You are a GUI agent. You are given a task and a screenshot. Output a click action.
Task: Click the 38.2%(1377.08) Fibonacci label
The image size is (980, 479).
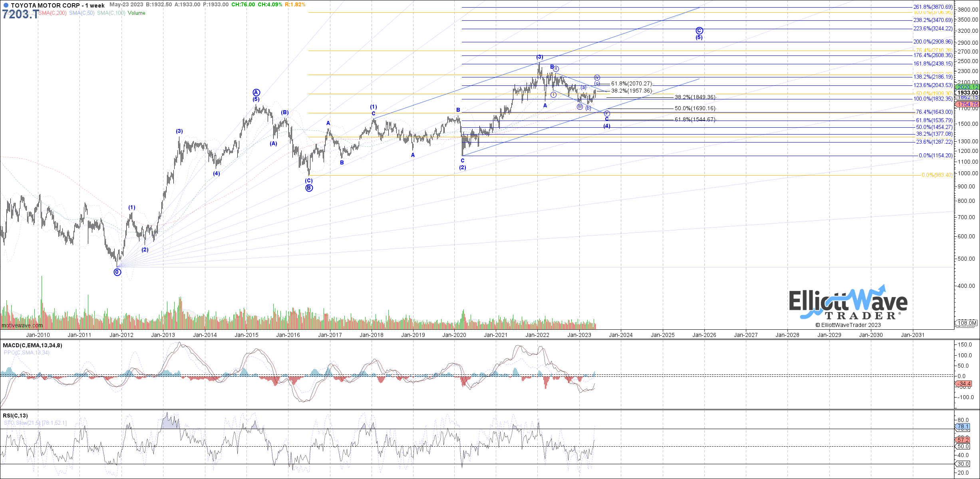point(934,134)
